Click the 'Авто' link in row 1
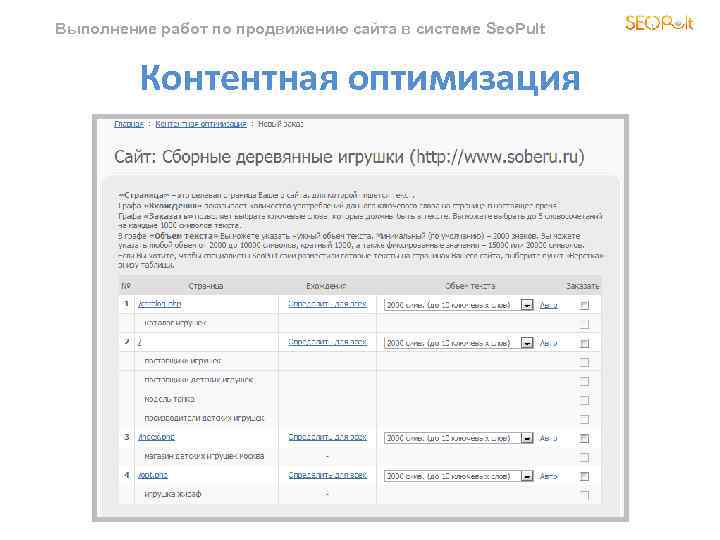 (x=549, y=305)
